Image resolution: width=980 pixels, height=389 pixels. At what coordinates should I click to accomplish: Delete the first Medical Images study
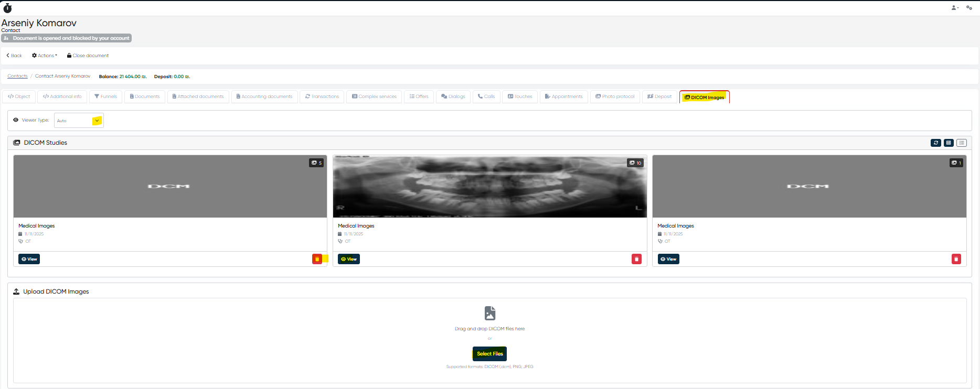[317, 259]
